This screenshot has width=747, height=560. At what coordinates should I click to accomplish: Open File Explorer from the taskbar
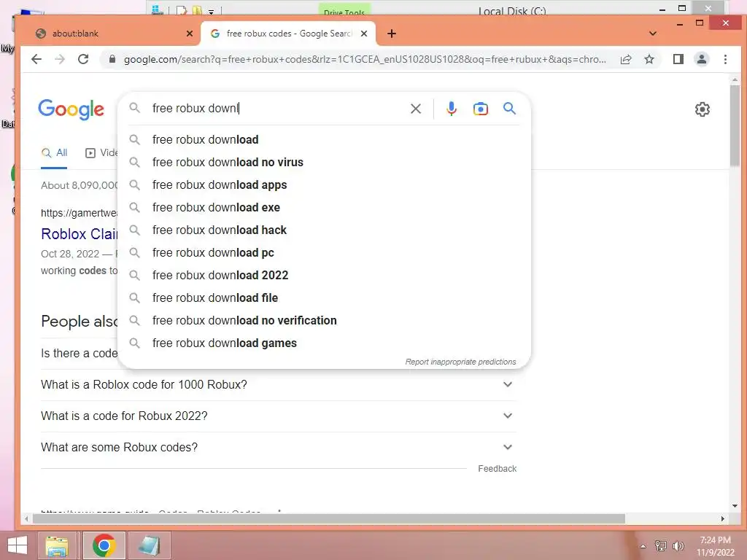coord(57,545)
